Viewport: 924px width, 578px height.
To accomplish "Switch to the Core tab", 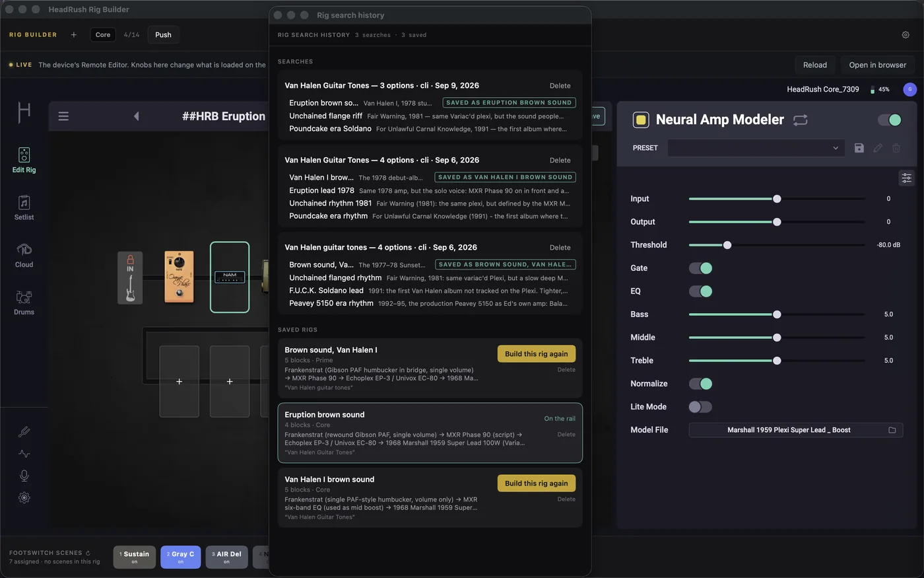I will (103, 35).
